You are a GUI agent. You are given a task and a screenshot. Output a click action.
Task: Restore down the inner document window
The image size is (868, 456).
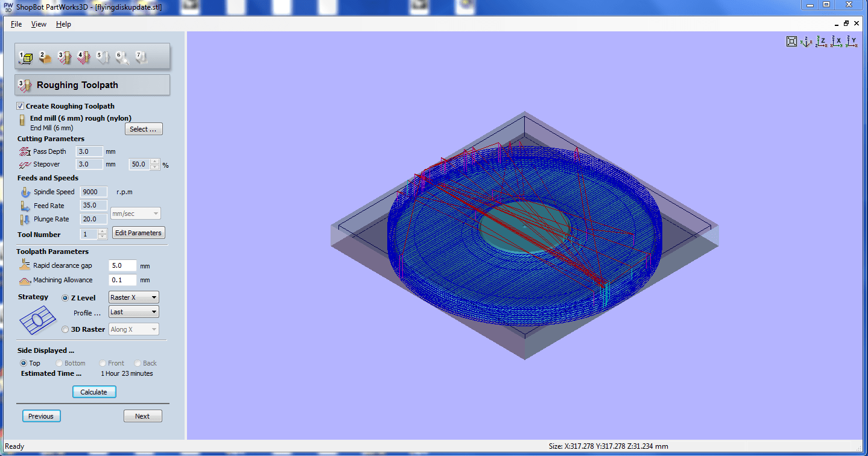point(846,24)
